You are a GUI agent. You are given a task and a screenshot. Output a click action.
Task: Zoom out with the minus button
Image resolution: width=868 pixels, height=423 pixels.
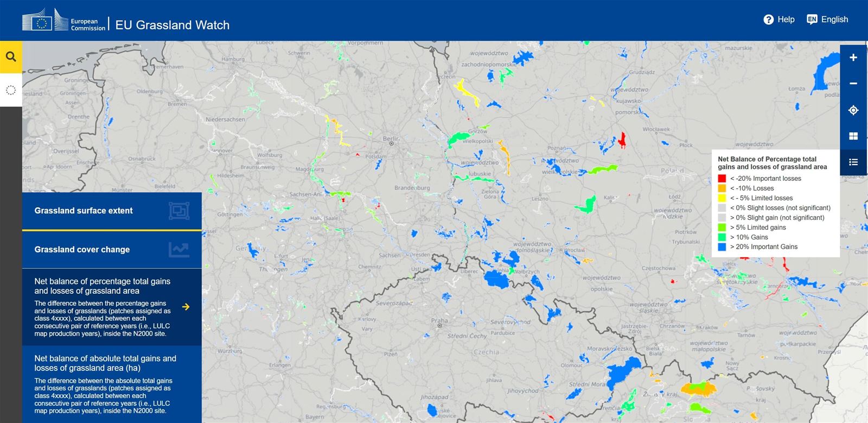tap(853, 84)
